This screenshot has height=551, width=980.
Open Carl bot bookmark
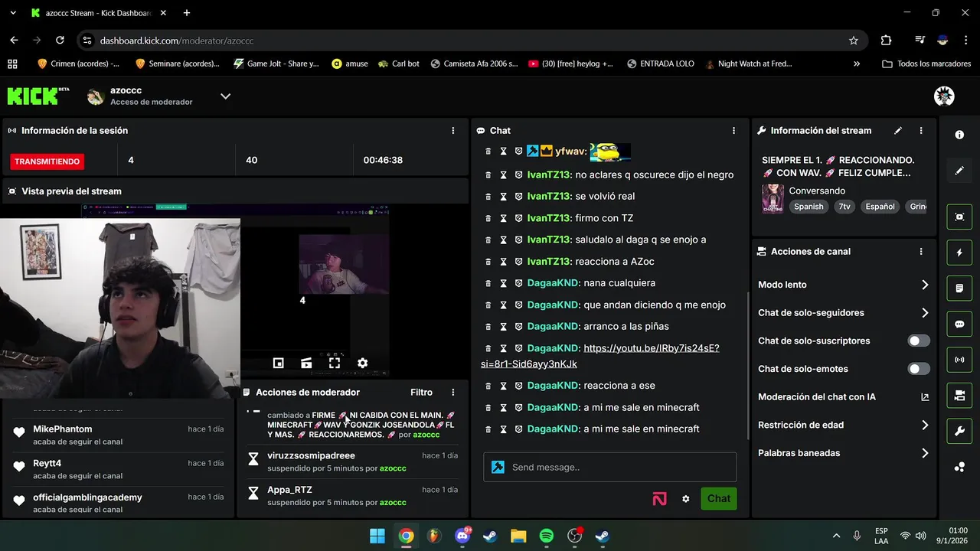(x=398, y=64)
